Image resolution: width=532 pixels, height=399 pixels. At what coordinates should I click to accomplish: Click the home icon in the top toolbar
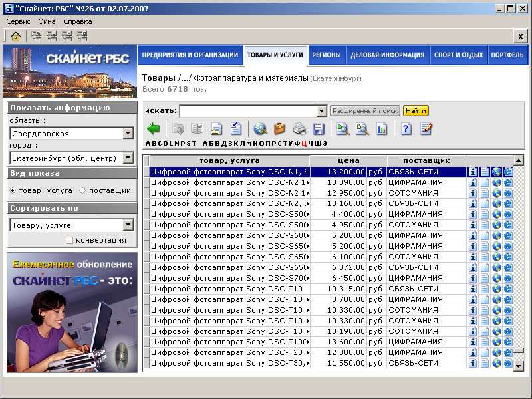click(x=15, y=36)
